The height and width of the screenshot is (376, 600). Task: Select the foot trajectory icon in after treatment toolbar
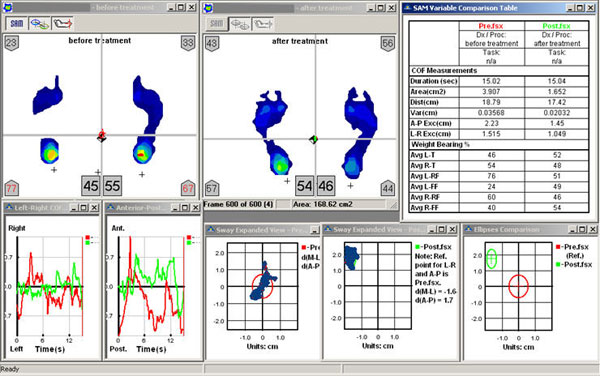[263, 24]
